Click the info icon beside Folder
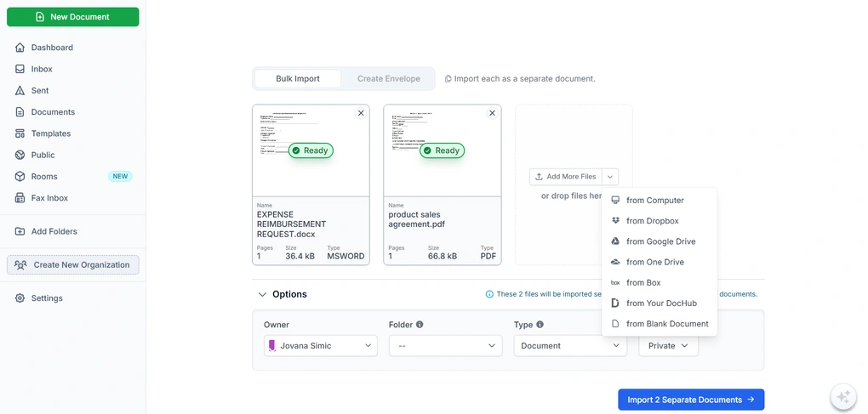 pos(420,325)
